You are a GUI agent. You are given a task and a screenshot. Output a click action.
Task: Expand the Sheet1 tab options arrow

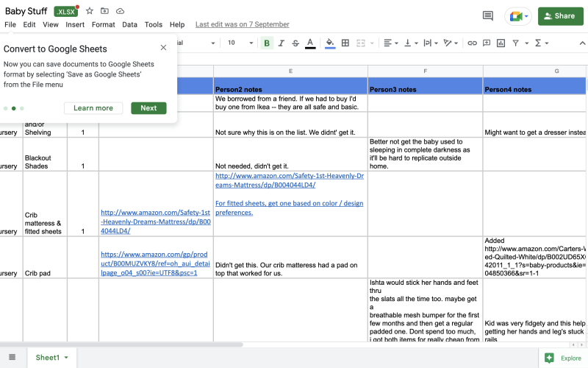(x=66, y=358)
